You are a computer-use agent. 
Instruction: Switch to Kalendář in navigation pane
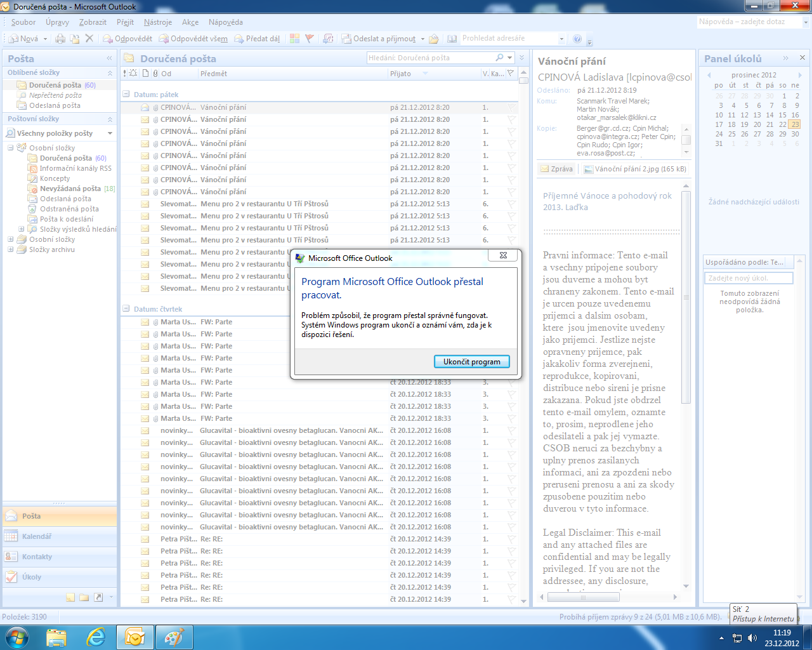pos(60,536)
